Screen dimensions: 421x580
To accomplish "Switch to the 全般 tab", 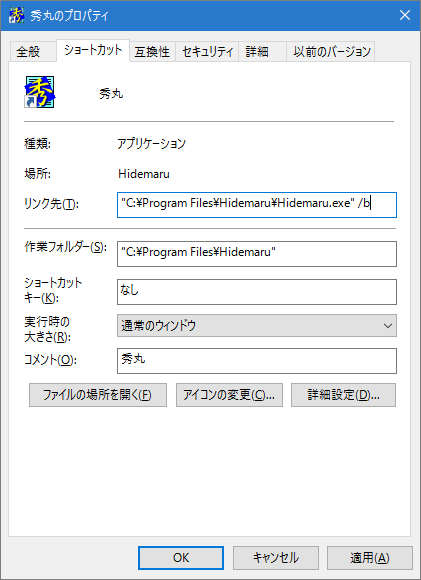I will tap(32, 51).
